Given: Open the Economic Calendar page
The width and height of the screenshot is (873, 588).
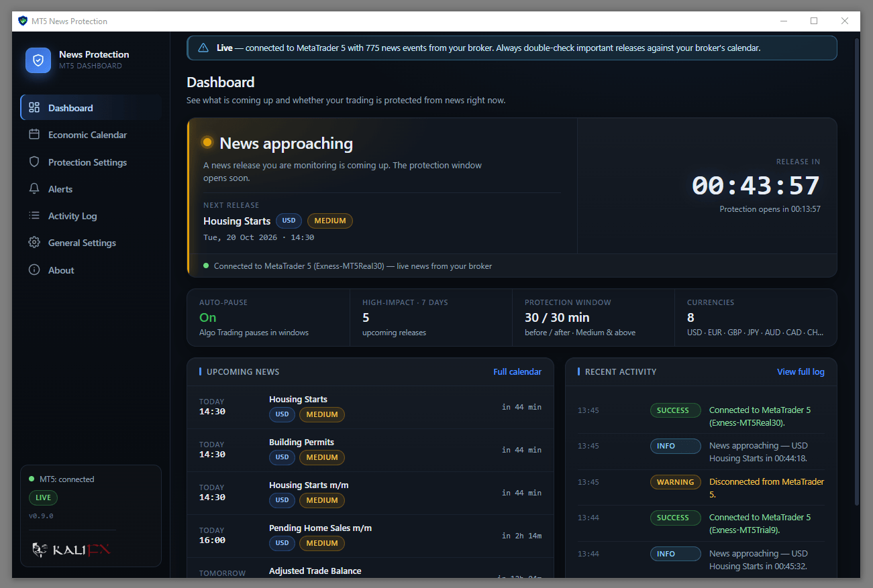Looking at the screenshot, I should point(91,134).
